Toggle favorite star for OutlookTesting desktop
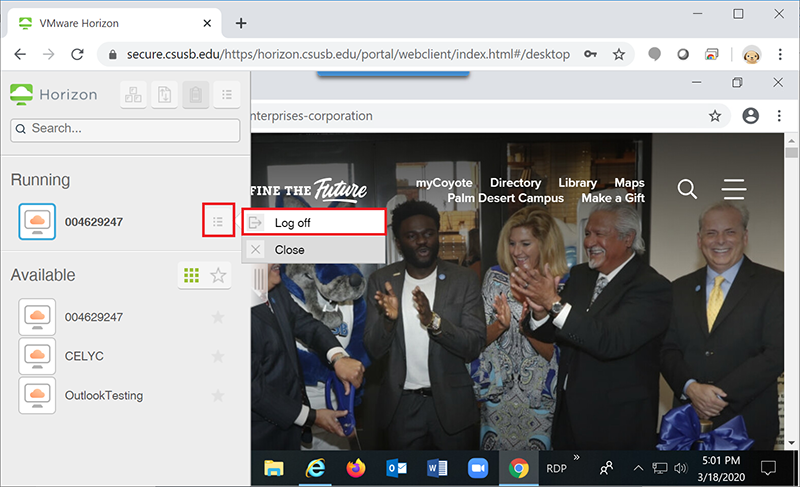 [x=217, y=396]
